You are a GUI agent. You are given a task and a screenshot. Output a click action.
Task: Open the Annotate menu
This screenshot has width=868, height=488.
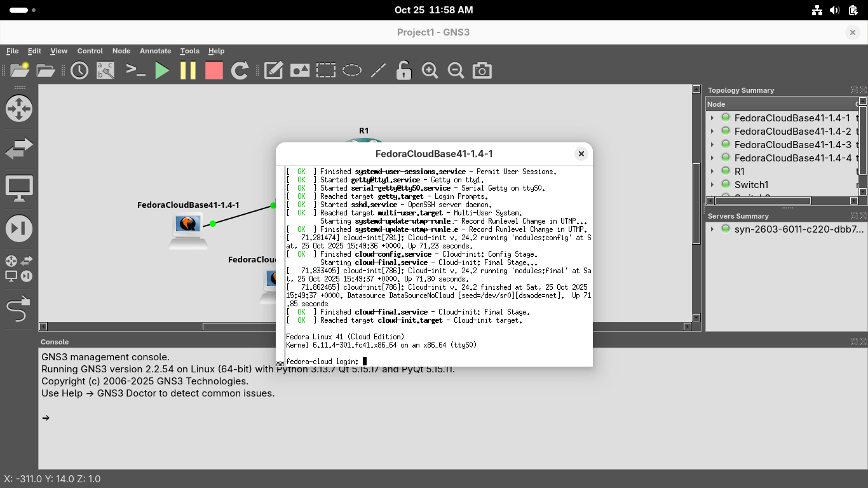click(155, 51)
